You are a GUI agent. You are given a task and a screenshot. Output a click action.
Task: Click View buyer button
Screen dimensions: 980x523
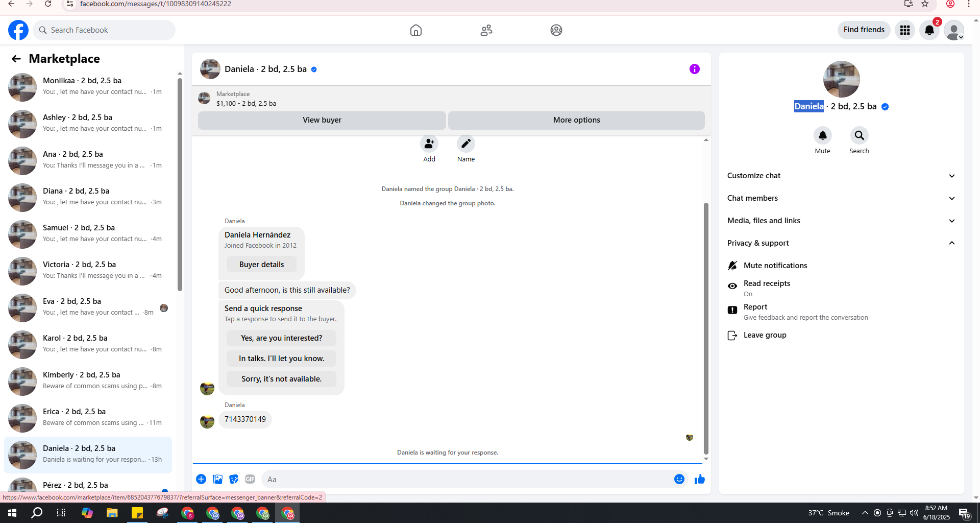point(322,120)
